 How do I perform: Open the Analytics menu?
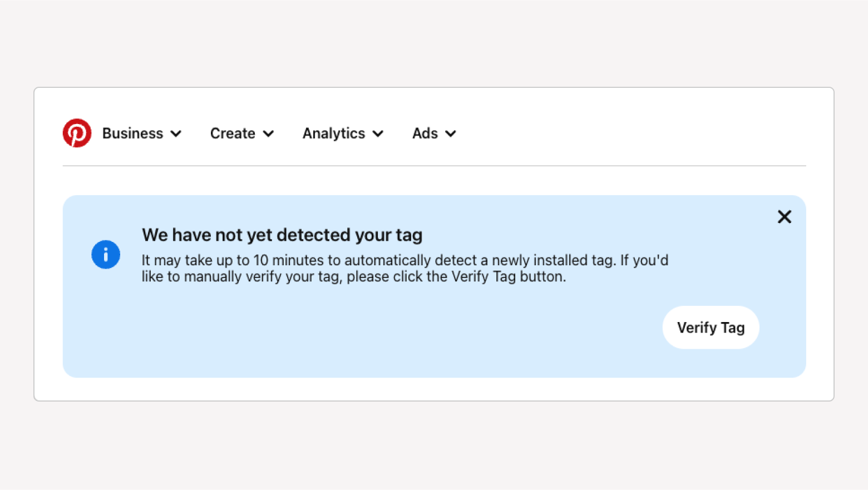343,133
